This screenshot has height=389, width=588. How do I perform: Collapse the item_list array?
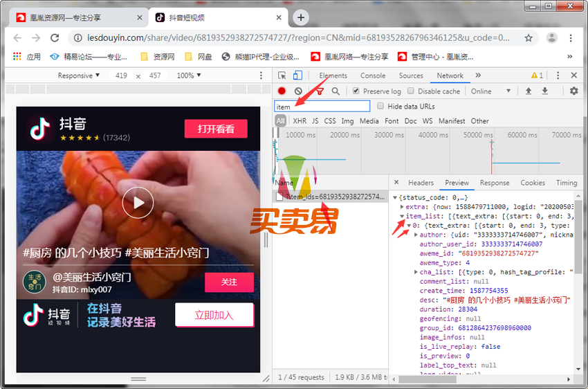[402, 216]
